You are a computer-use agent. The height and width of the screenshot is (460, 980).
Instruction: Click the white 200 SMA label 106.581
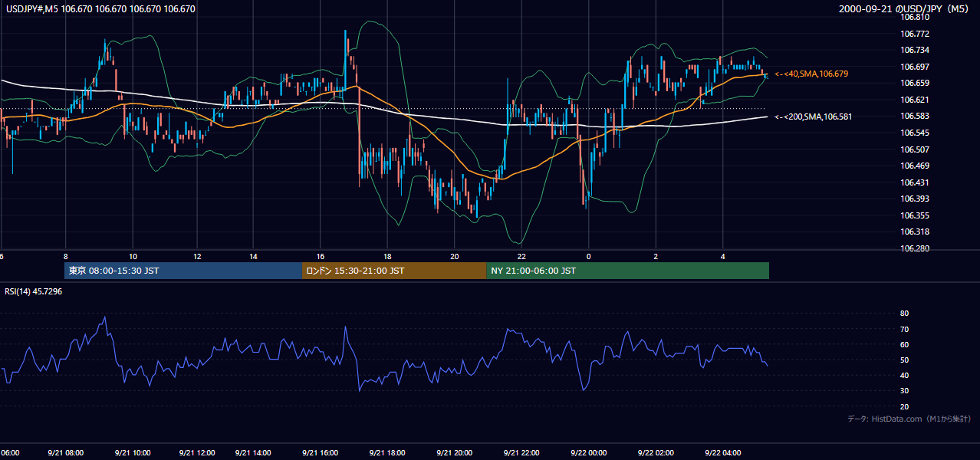pyautogui.click(x=813, y=117)
